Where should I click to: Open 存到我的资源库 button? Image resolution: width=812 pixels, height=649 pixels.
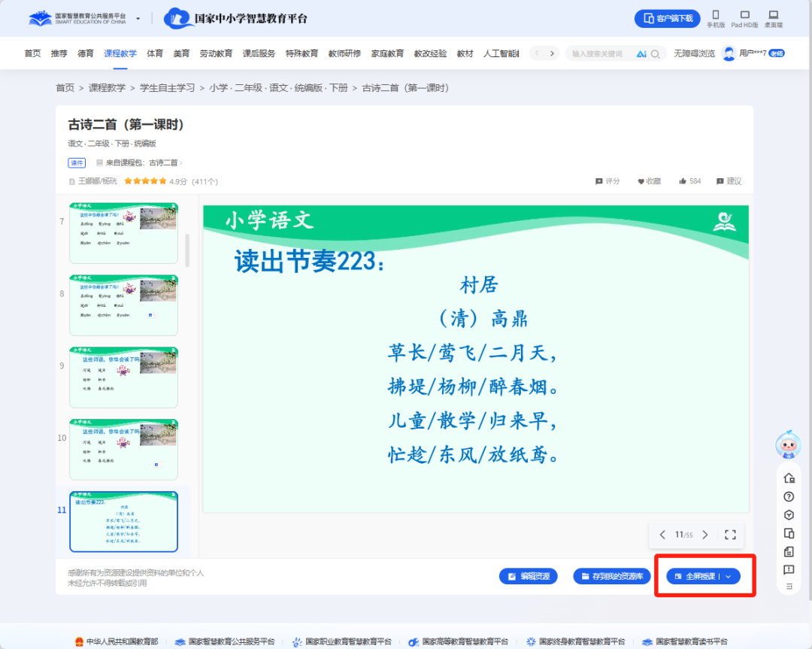pos(611,575)
